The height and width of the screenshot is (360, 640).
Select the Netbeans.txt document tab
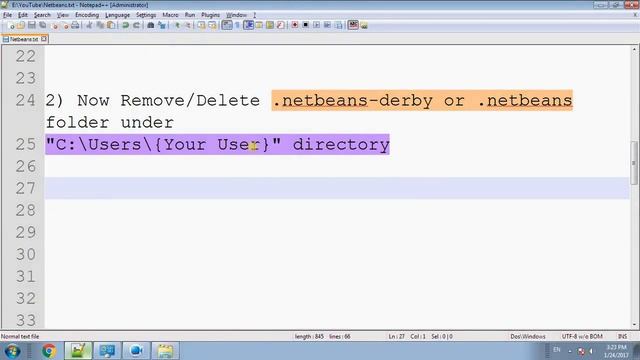click(x=24, y=39)
